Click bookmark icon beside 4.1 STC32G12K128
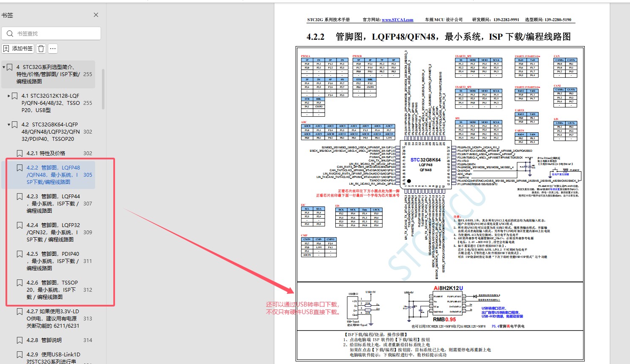 (x=14, y=96)
